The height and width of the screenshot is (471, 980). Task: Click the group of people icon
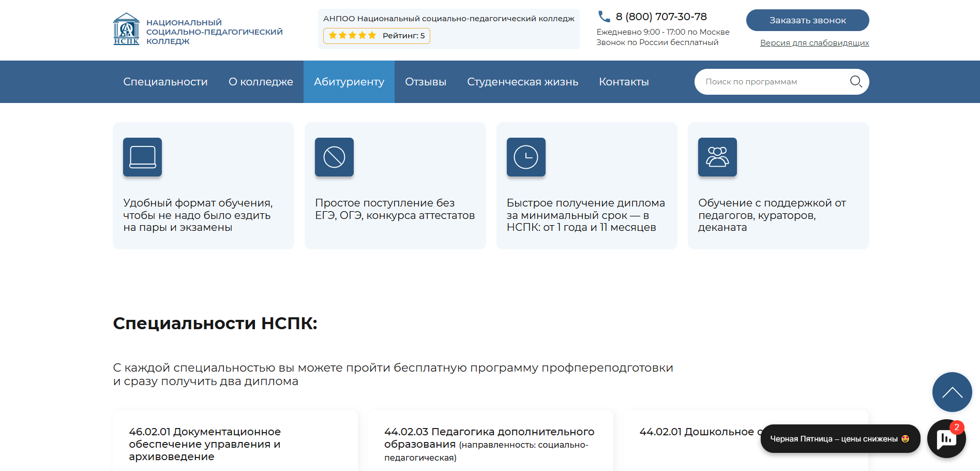[717, 157]
